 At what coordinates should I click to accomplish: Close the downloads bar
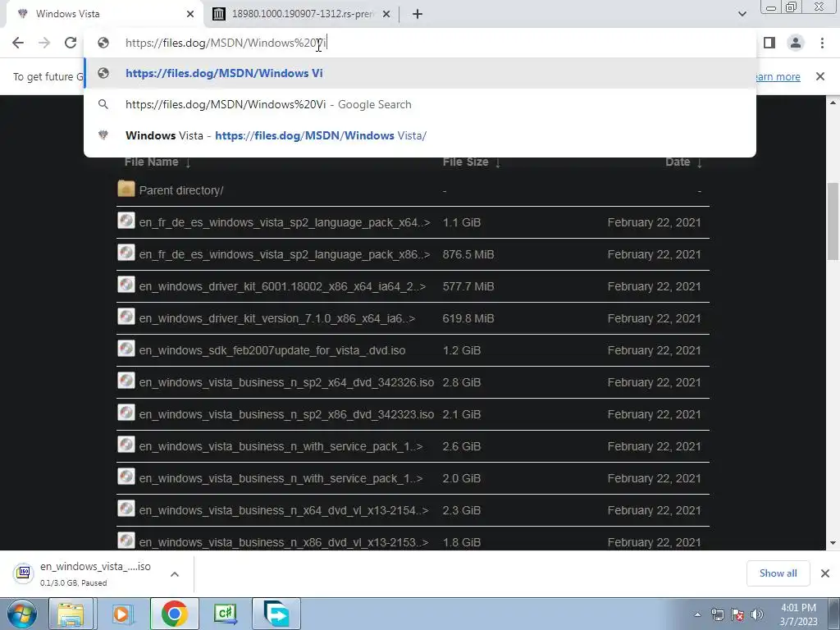coord(825,573)
